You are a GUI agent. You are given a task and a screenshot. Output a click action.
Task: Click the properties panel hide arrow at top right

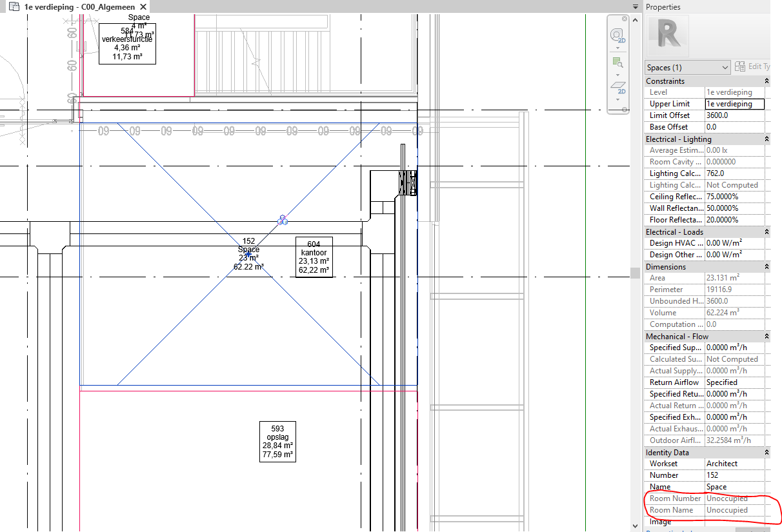[636, 5]
